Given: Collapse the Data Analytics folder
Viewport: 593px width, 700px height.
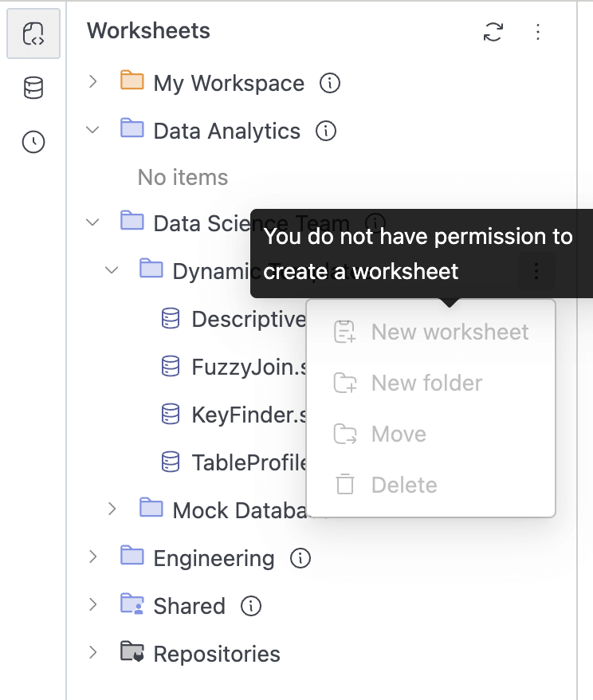Looking at the screenshot, I should point(92,130).
